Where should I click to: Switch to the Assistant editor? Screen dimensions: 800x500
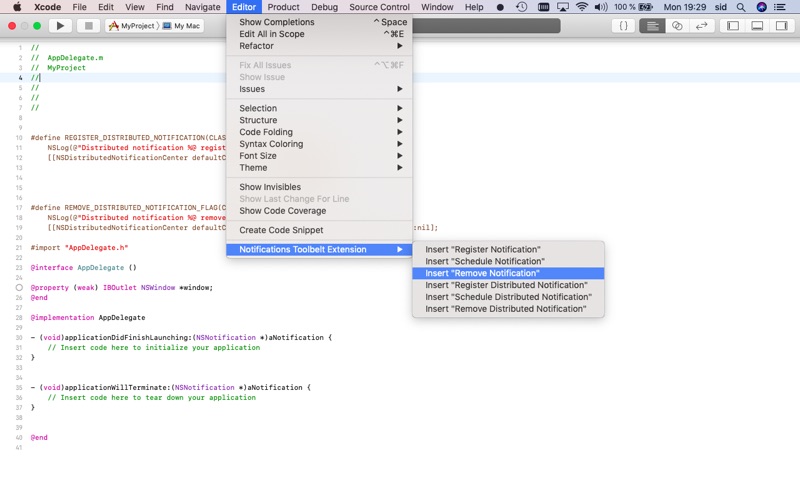pos(677,26)
